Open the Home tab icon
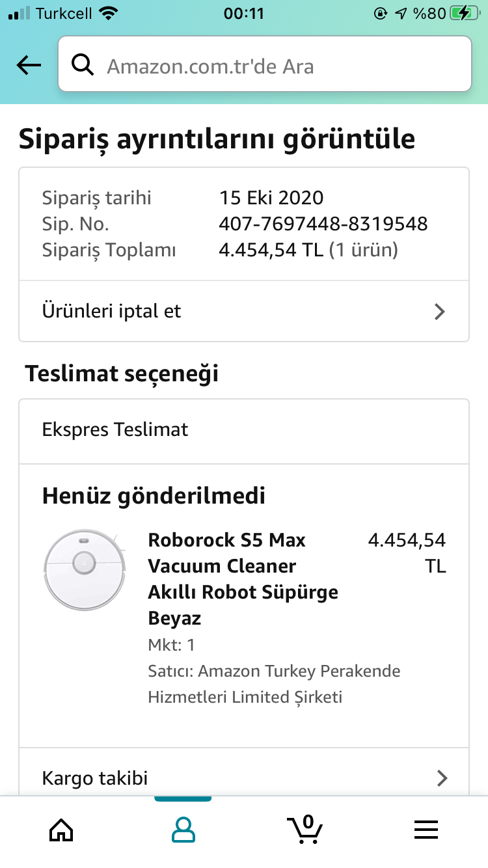The height and width of the screenshot is (868, 488). point(61,829)
